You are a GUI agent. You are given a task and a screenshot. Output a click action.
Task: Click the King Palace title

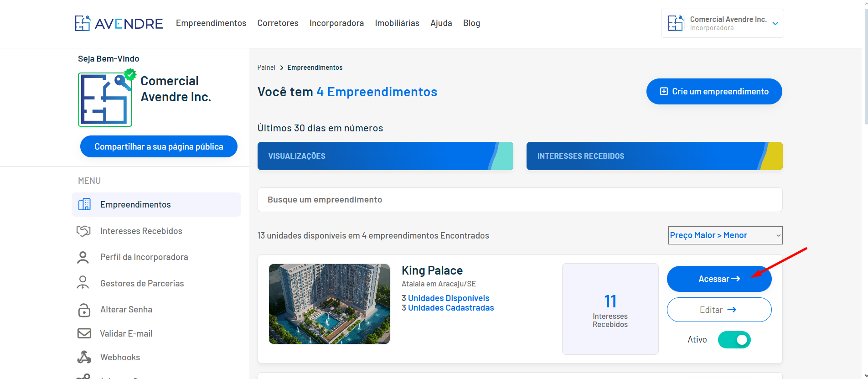(x=432, y=270)
